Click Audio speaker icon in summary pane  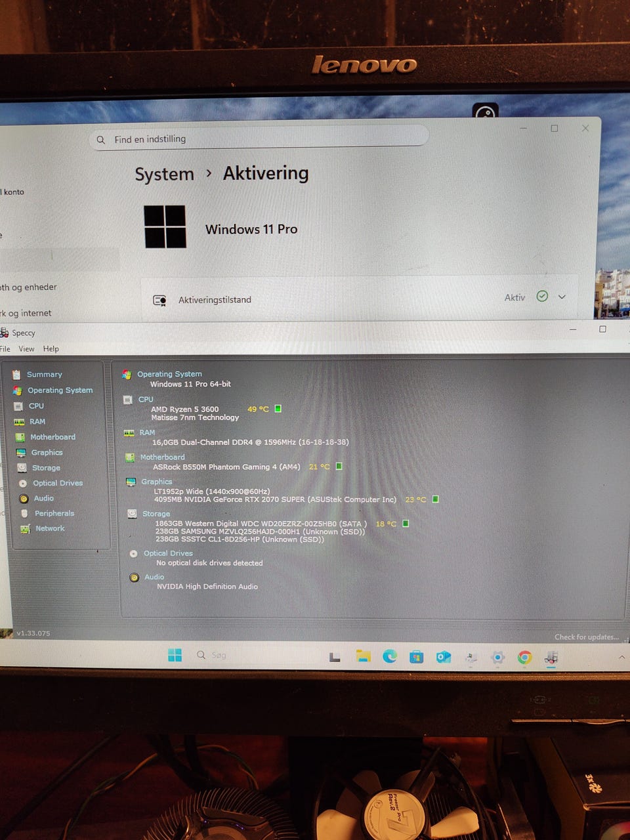click(134, 577)
